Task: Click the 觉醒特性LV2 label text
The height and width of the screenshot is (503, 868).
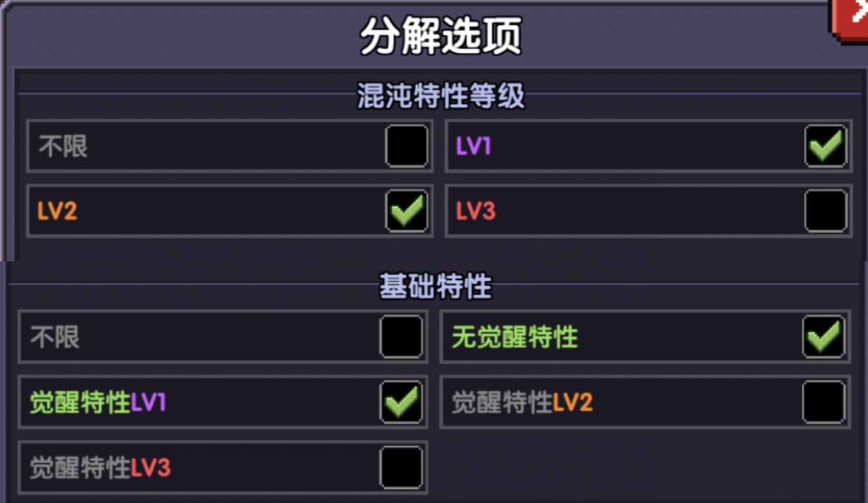Action: 522,402
